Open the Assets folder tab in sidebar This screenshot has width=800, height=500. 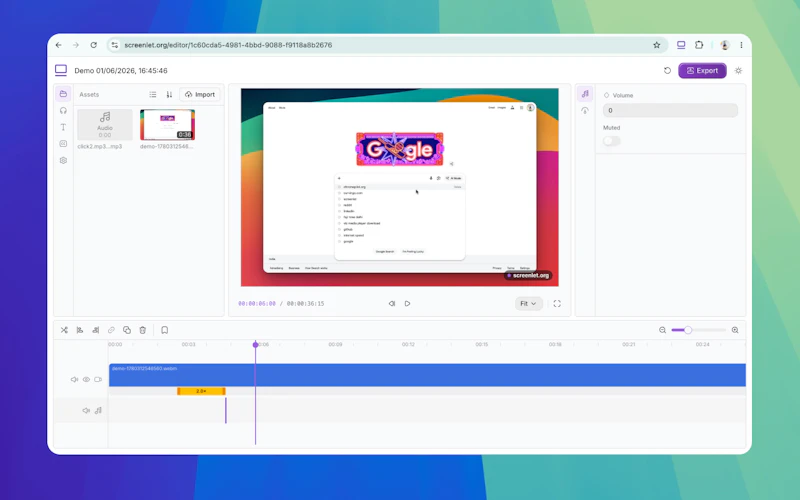63,94
